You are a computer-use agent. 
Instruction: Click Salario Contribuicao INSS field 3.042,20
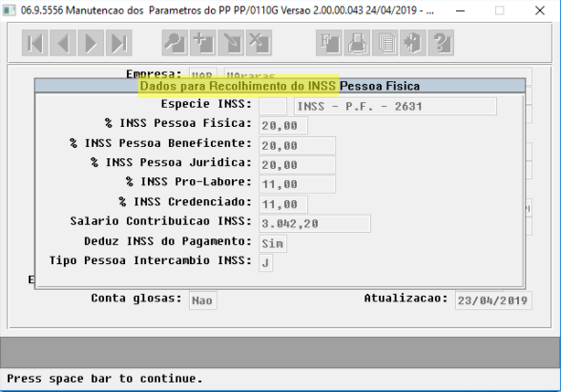click(315, 223)
